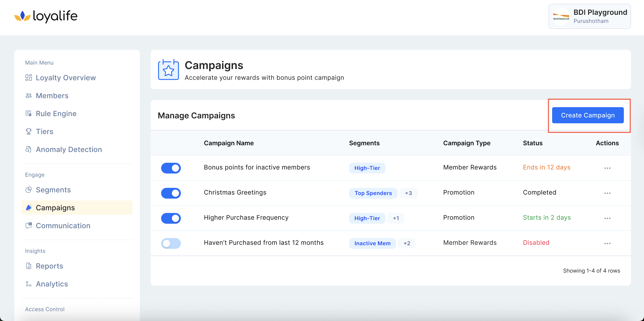
Task: Click the Loyalty Overview dashboard icon
Action: 28,78
